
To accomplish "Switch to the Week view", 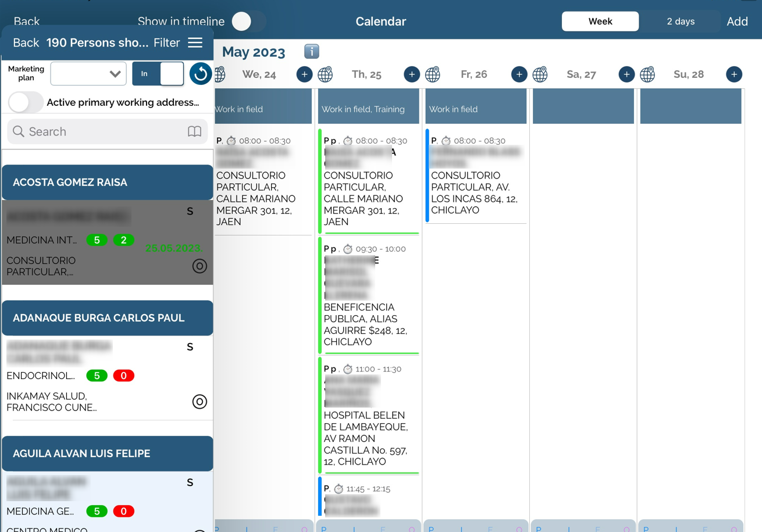I will (600, 22).
